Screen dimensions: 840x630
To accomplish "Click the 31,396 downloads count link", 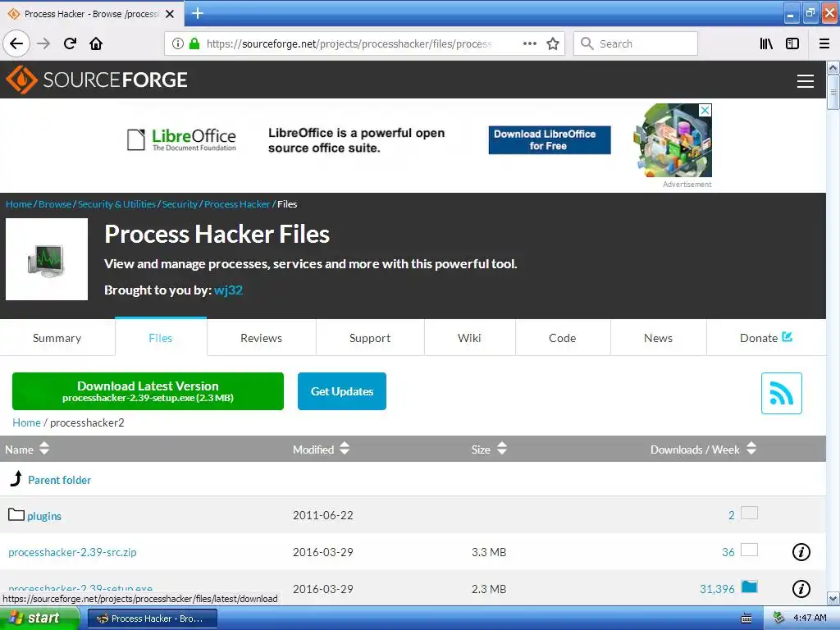I will tap(717, 589).
